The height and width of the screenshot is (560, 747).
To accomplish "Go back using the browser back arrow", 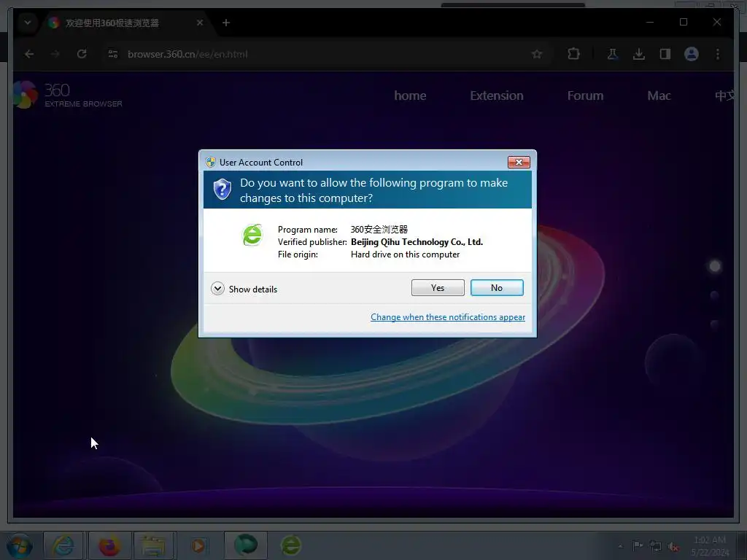I will 29,54.
